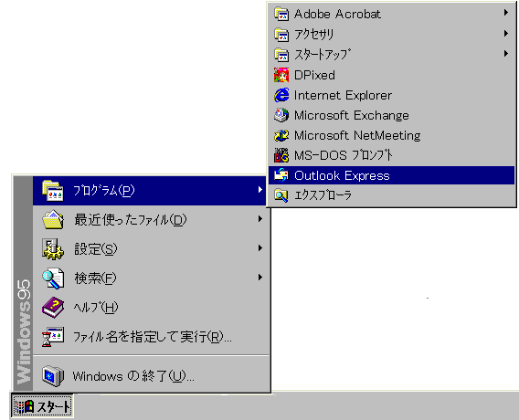This screenshot has height=420, width=519.
Task: Click the Adobe Acrobat folder icon
Action: point(281,15)
